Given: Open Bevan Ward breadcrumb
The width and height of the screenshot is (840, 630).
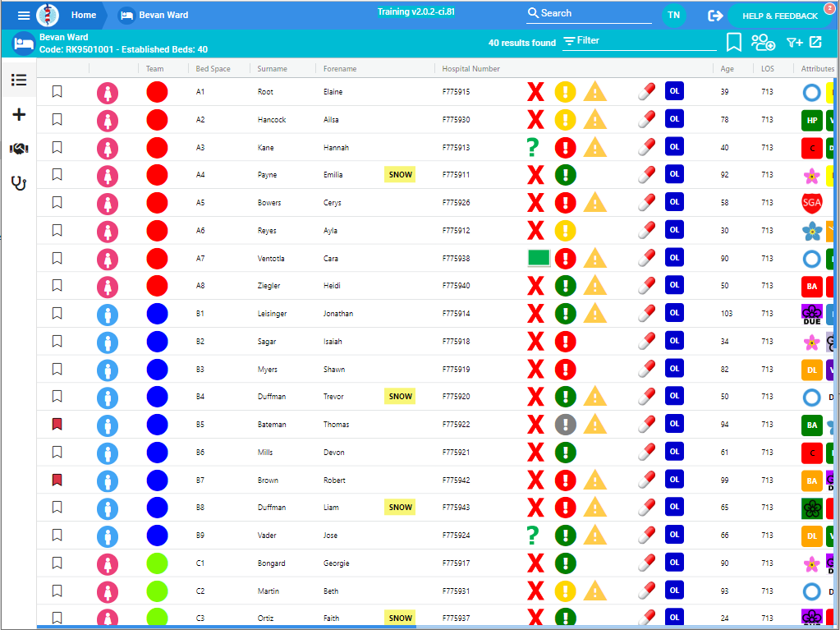Looking at the screenshot, I should [154, 15].
